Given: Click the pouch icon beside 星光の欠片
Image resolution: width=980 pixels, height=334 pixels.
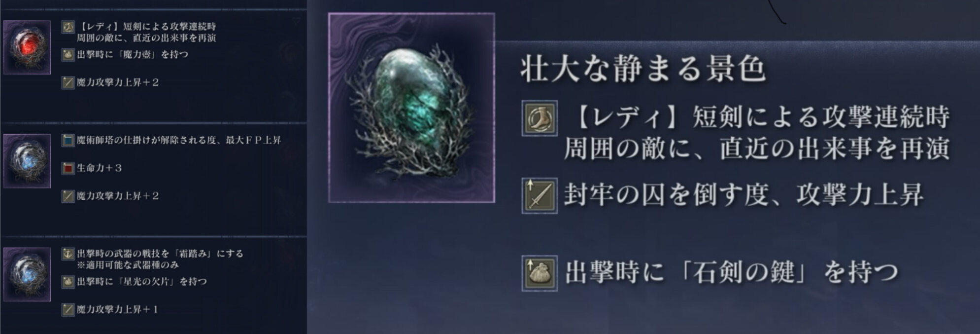Looking at the screenshot, I should [68, 282].
